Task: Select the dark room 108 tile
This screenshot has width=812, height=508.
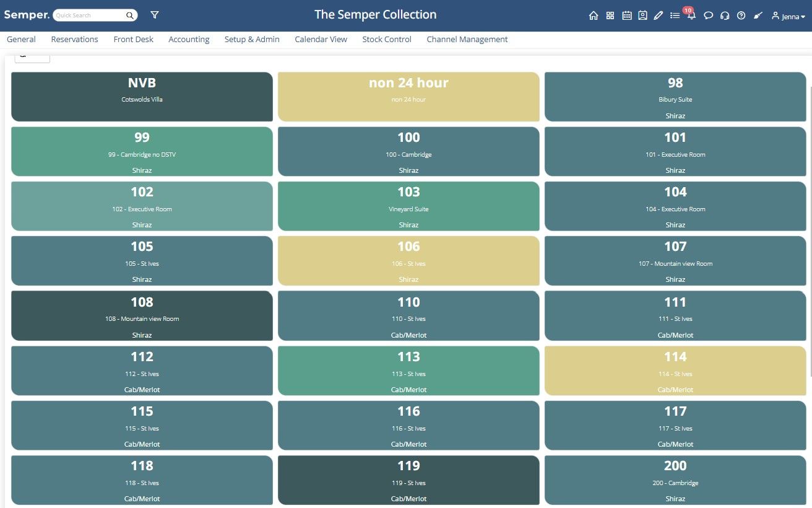Action: [x=142, y=316]
